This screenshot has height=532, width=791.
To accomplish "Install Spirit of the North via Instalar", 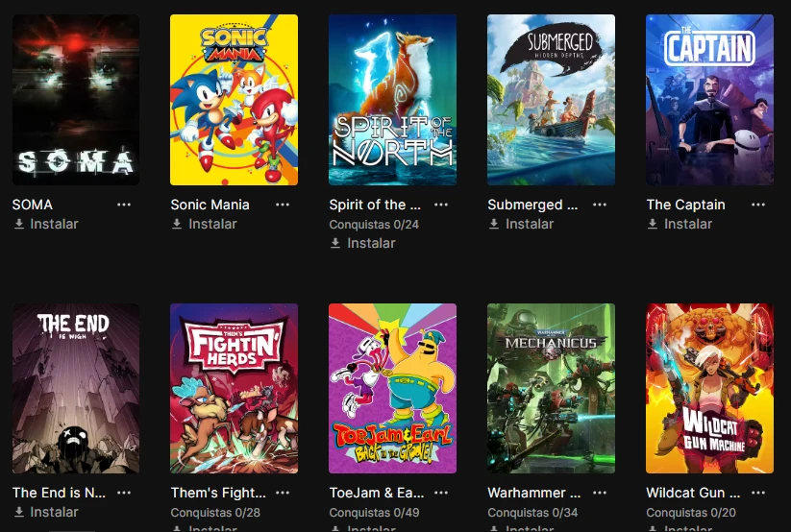I will pyautogui.click(x=371, y=243).
